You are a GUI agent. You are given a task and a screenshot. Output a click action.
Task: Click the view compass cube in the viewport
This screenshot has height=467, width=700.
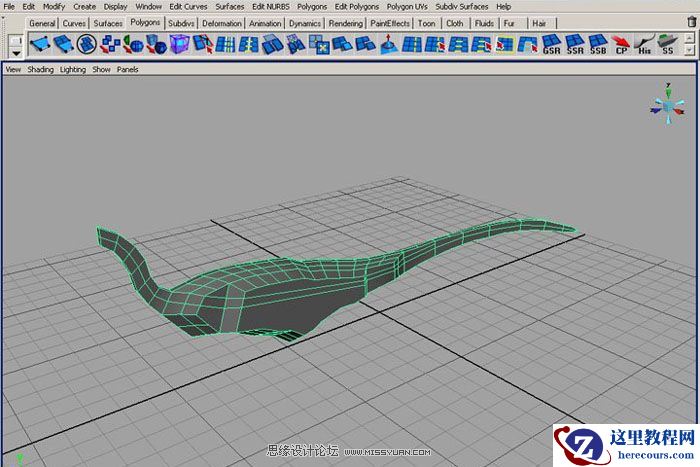[x=668, y=106]
